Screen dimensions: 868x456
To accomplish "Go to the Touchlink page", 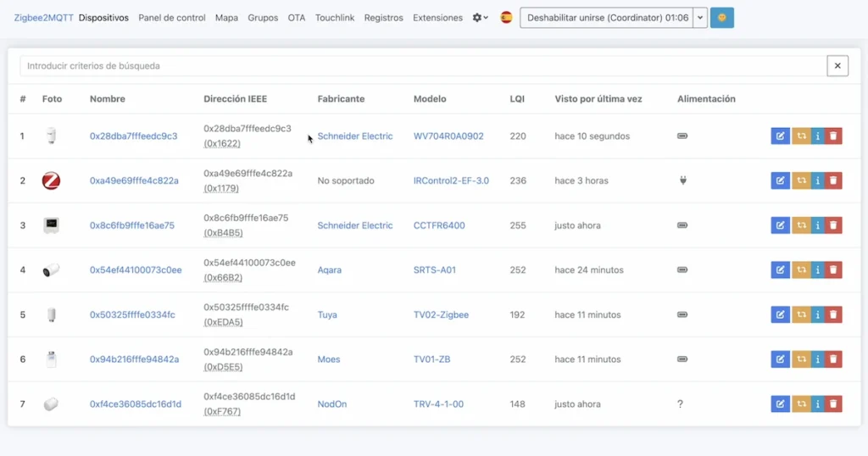I will [x=335, y=18].
